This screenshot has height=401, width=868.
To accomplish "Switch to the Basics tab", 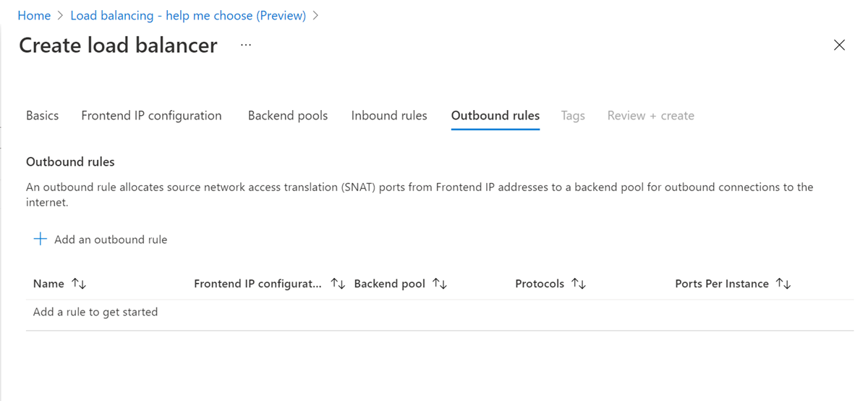I will point(42,116).
